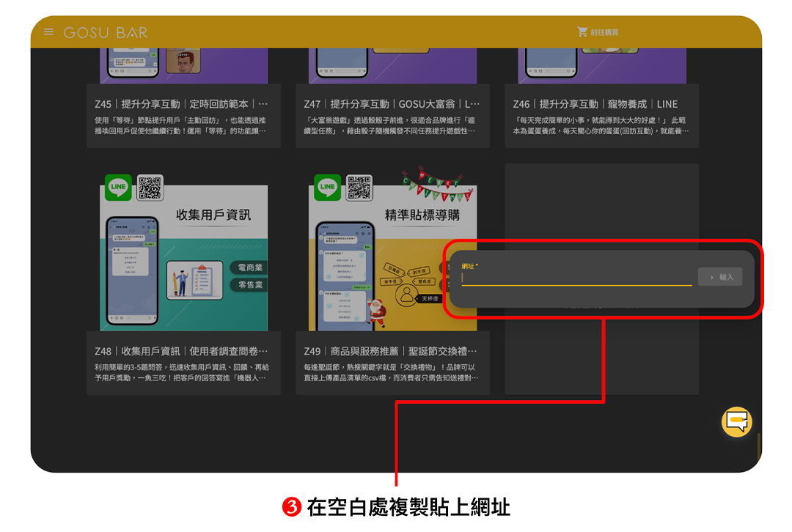Click the page scrollbar thumb near the right edge
The image size is (792, 532).
coord(759,446)
